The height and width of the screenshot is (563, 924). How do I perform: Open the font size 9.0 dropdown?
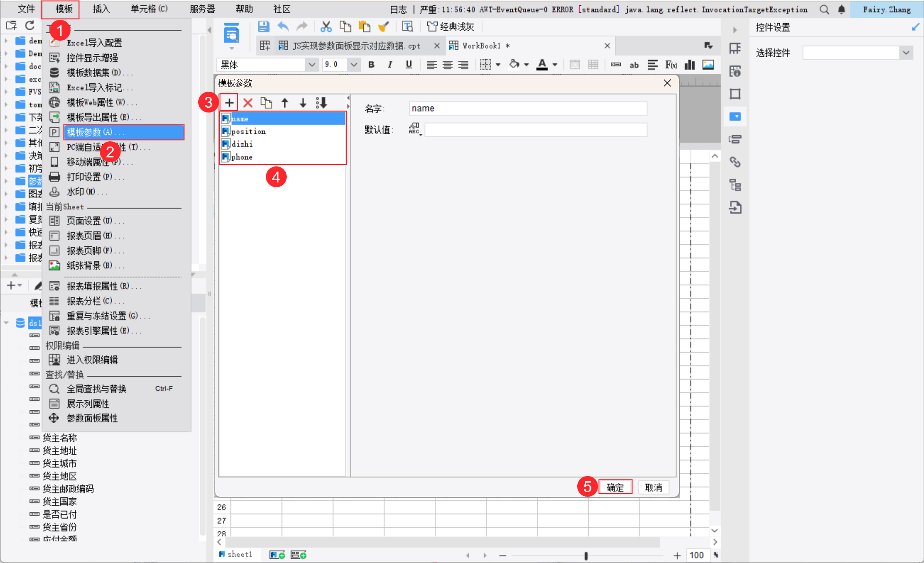(353, 65)
